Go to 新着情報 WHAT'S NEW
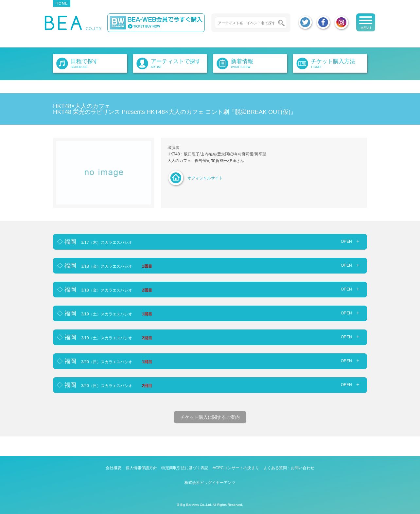Image resolution: width=420 pixels, height=514 pixels. pyautogui.click(x=250, y=63)
